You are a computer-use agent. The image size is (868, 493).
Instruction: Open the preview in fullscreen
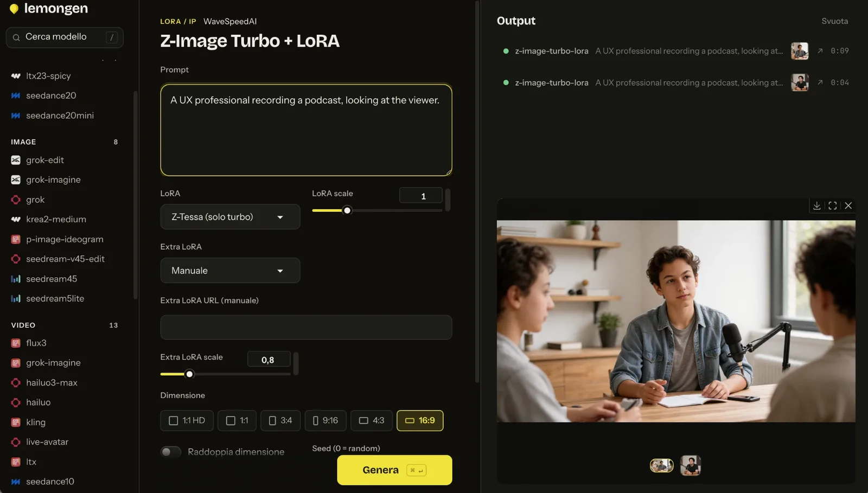click(x=833, y=206)
